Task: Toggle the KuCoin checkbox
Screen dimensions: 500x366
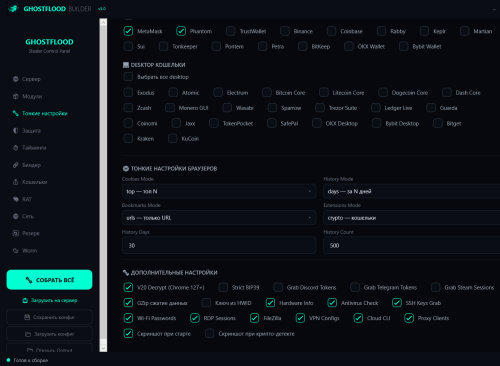Action: coord(173,138)
